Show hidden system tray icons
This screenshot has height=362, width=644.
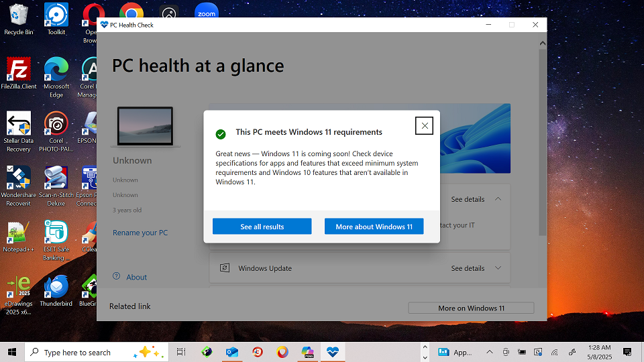coord(489,352)
